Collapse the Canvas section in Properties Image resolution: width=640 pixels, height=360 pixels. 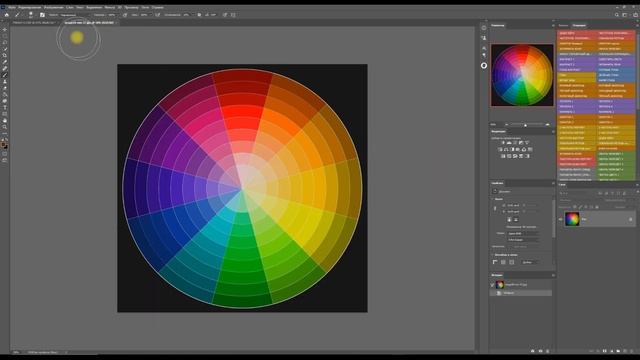pyautogui.click(x=492, y=199)
